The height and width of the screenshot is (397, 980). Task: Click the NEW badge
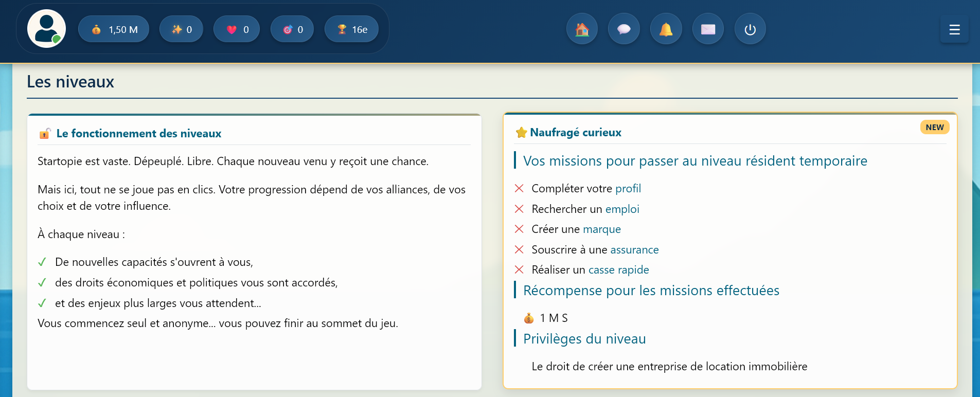coord(934,128)
